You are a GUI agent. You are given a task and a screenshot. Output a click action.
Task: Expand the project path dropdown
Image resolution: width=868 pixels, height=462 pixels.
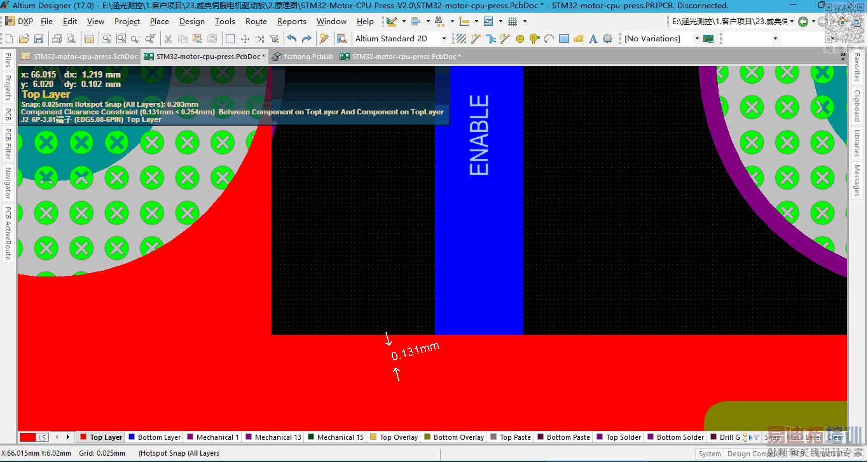pyautogui.click(x=792, y=21)
